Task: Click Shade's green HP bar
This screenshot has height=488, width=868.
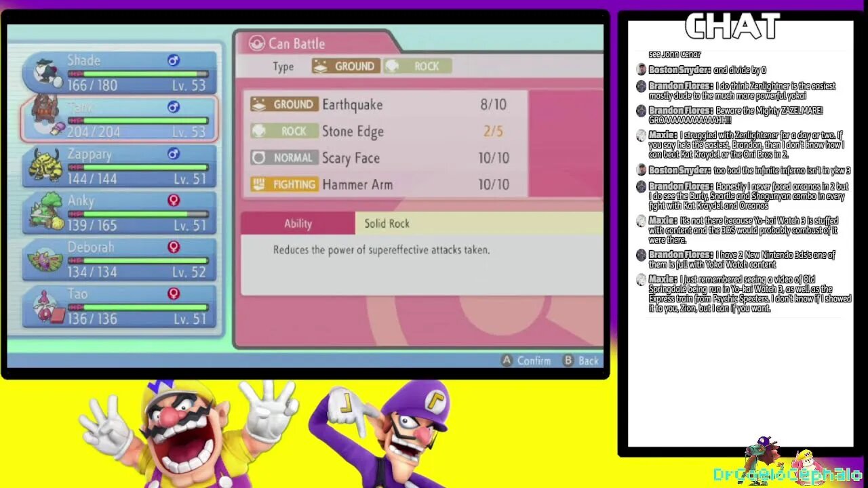Action: [138, 73]
